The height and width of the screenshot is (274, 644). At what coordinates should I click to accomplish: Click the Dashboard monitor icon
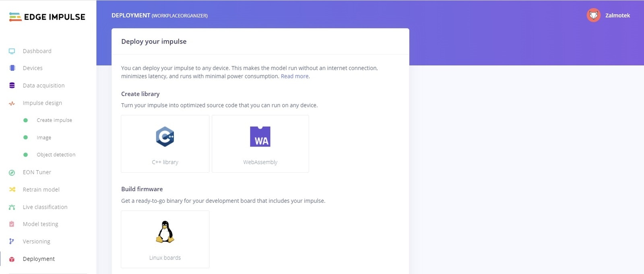pos(12,51)
